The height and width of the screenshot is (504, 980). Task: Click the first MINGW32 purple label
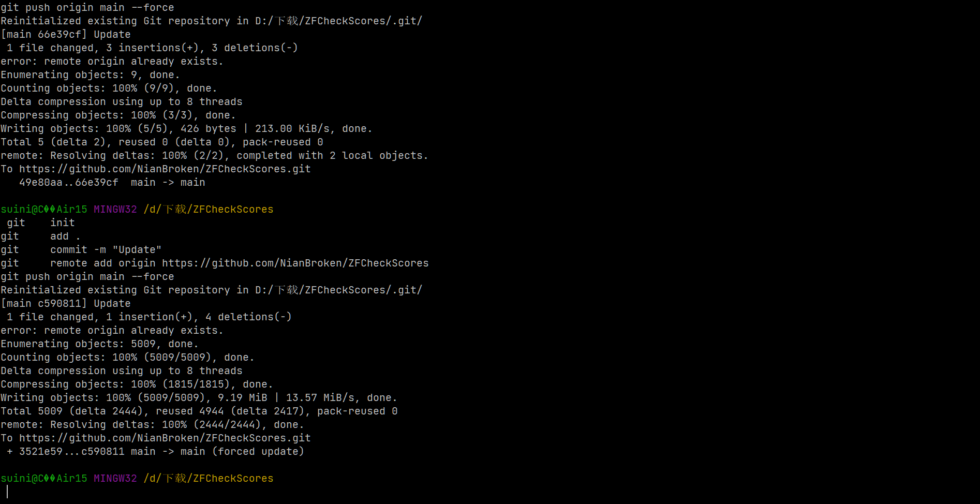[115, 209]
